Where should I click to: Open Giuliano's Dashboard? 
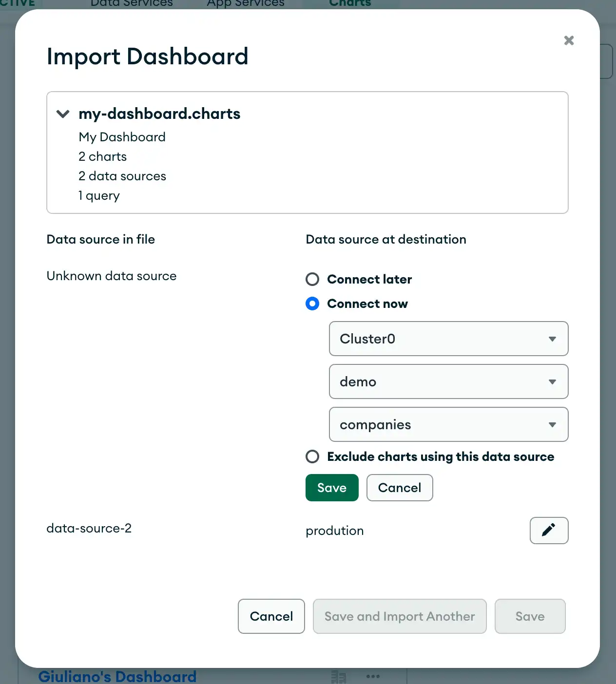coord(117,677)
